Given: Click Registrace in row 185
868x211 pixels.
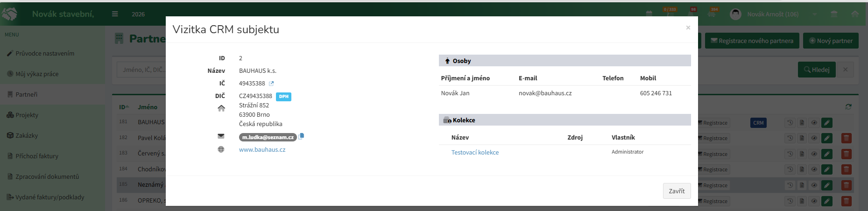Looking at the screenshot, I should click(713, 185).
